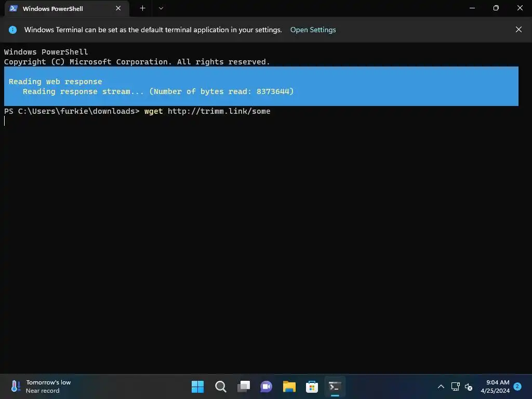Open Microsoft Store from the taskbar
Screen dimensions: 532x399
coord(312,387)
